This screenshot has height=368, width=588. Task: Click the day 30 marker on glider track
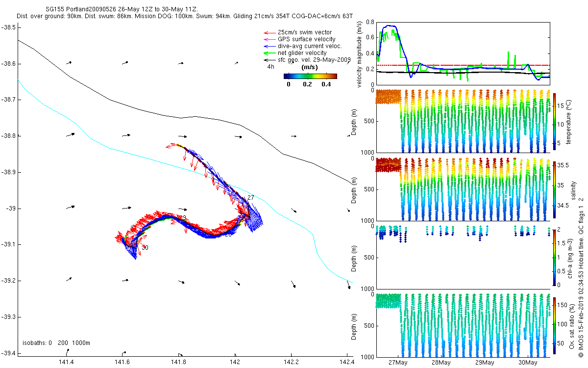tap(145, 248)
